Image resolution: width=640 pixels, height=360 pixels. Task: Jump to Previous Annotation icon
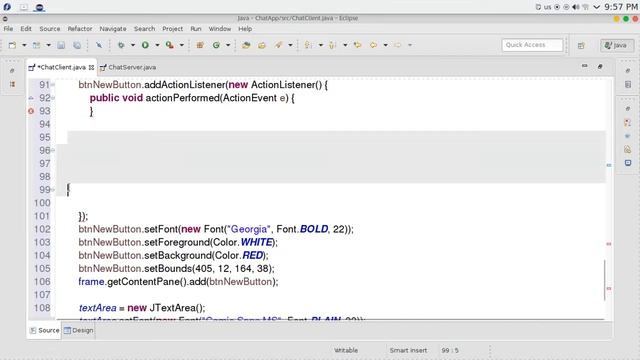pos(333,45)
